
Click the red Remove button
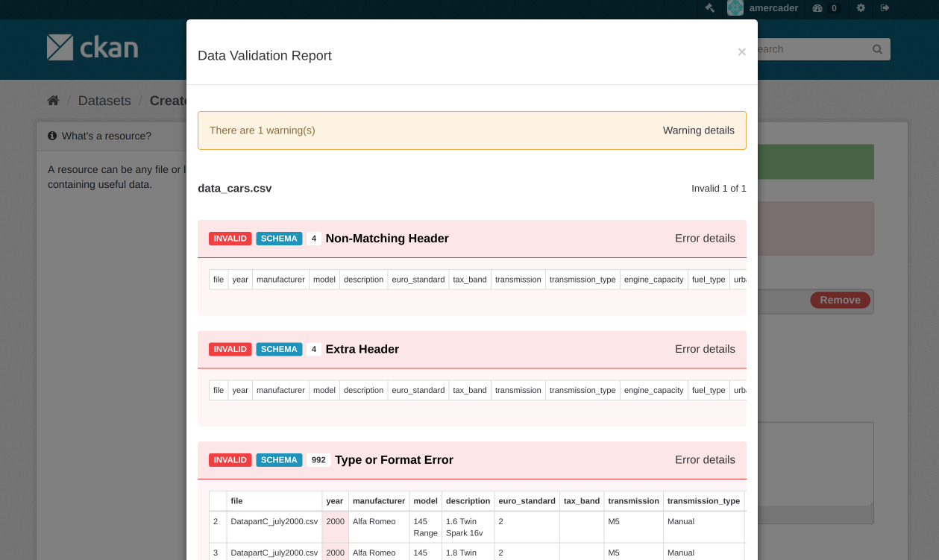pyautogui.click(x=841, y=300)
